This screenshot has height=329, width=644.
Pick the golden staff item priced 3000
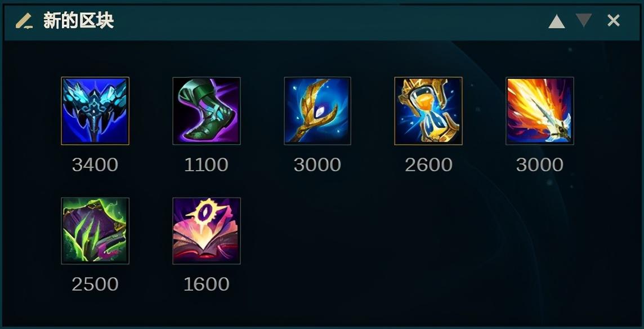tap(317, 111)
